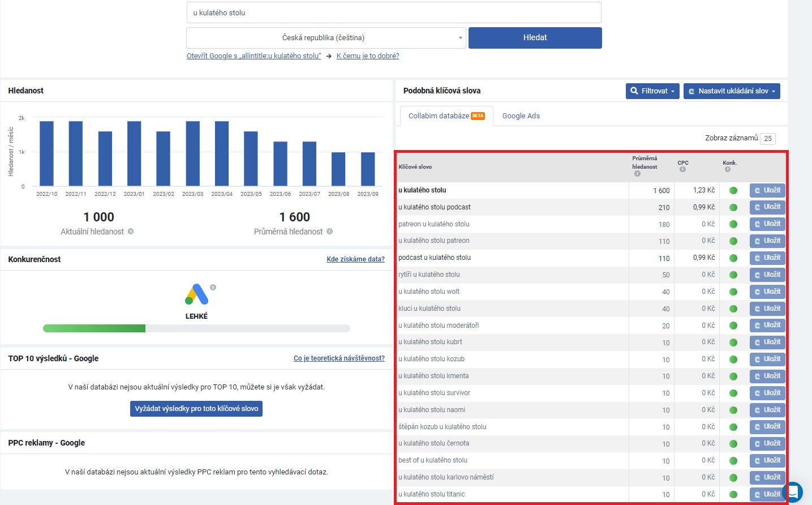
Task: Save keyword u kulatého stolu survivor
Action: coord(767,393)
